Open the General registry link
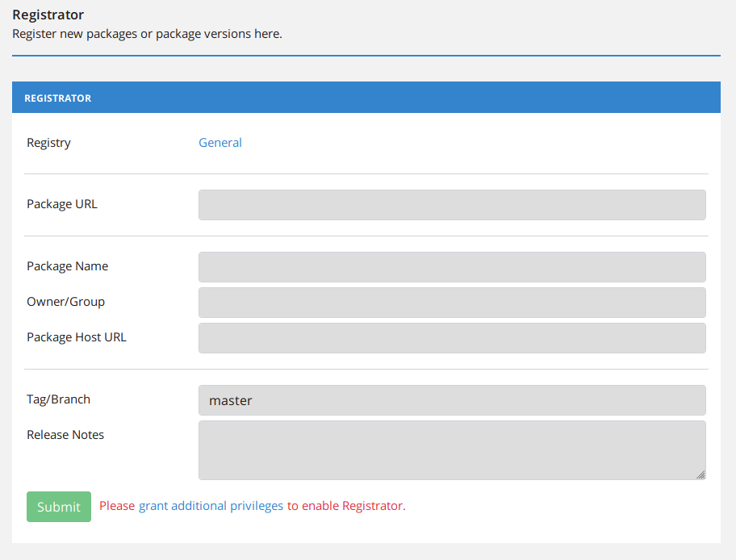The width and height of the screenshot is (736, 560). [x=220, y=142]
